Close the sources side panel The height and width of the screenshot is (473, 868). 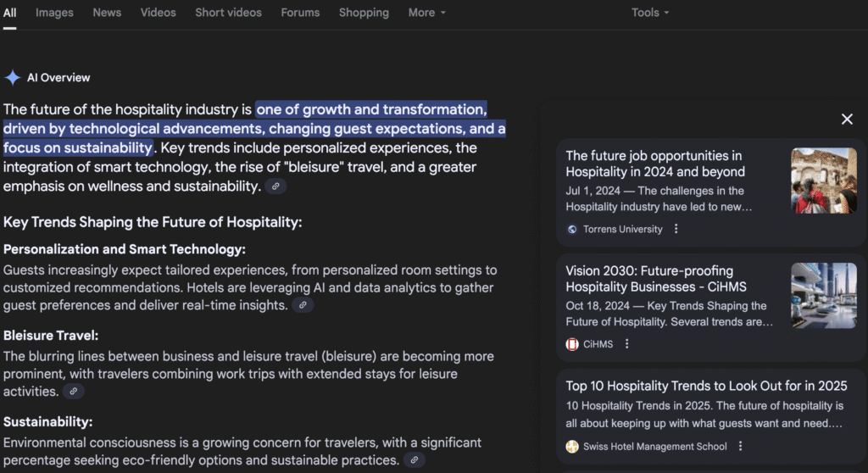click(846, 119)
